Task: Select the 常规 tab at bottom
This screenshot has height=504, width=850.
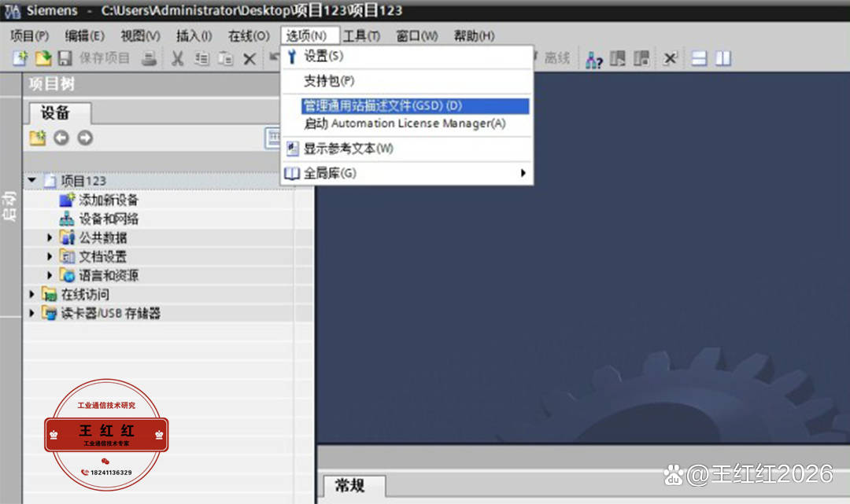Action: (353, 486)
